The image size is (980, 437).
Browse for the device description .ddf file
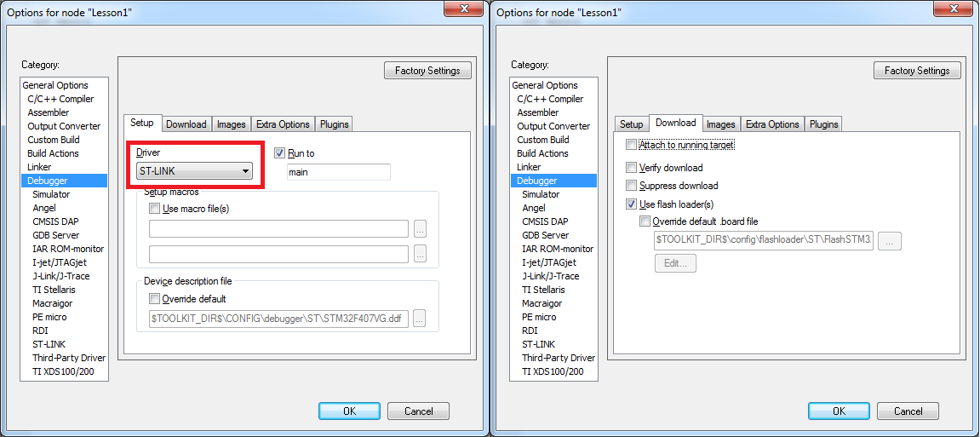click(420, 319)
